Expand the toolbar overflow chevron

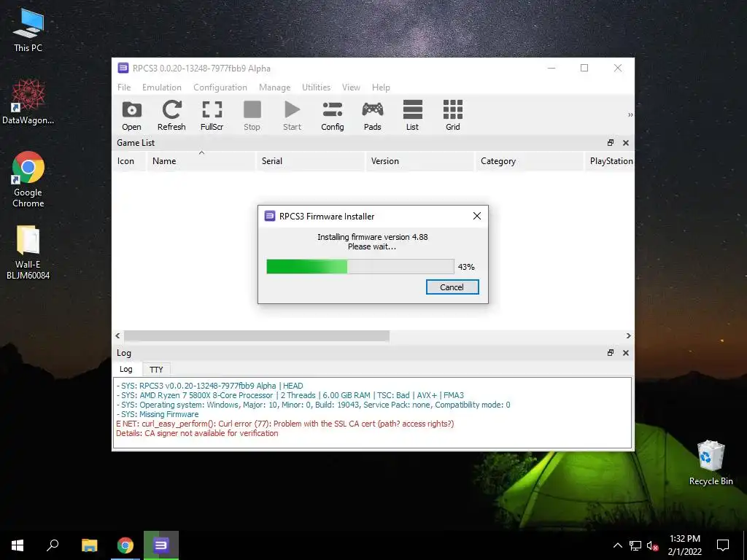click(630, 114)
